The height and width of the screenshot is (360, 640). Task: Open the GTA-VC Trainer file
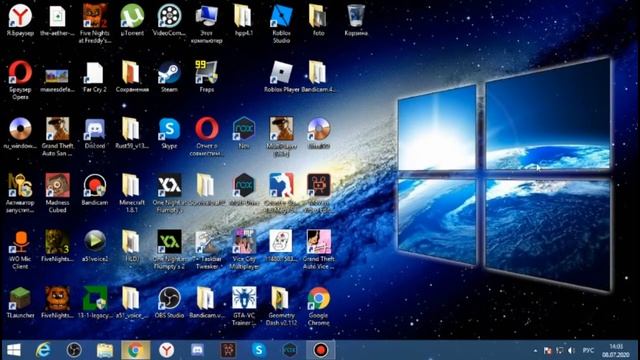(244, 306)
